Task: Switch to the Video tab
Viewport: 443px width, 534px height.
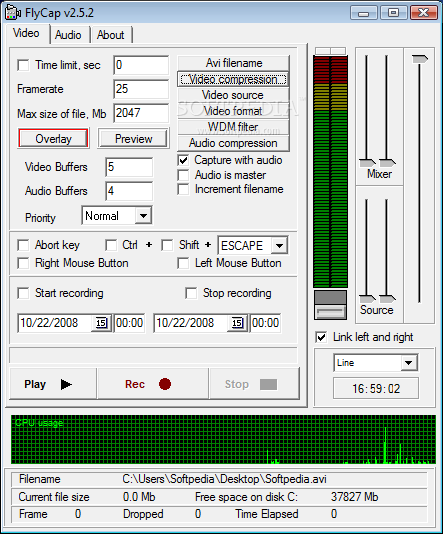Action: pyautogui.click(x=26, y=33)
